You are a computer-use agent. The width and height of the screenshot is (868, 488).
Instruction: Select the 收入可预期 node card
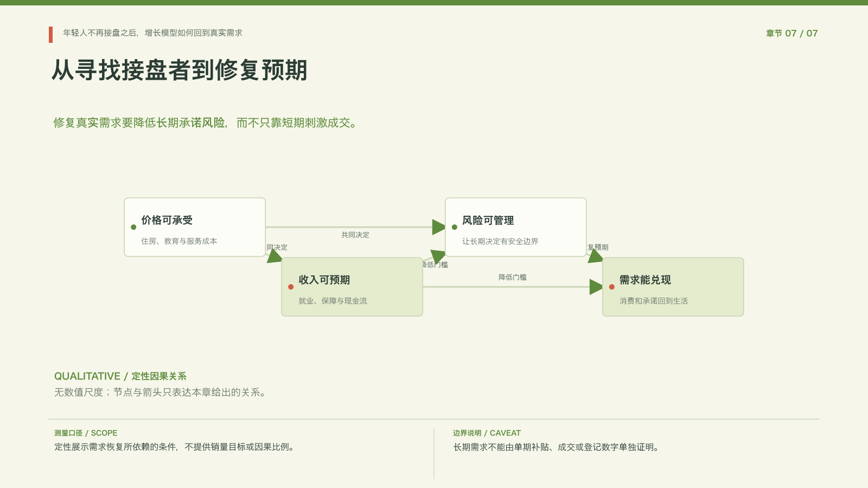(352, 287)
